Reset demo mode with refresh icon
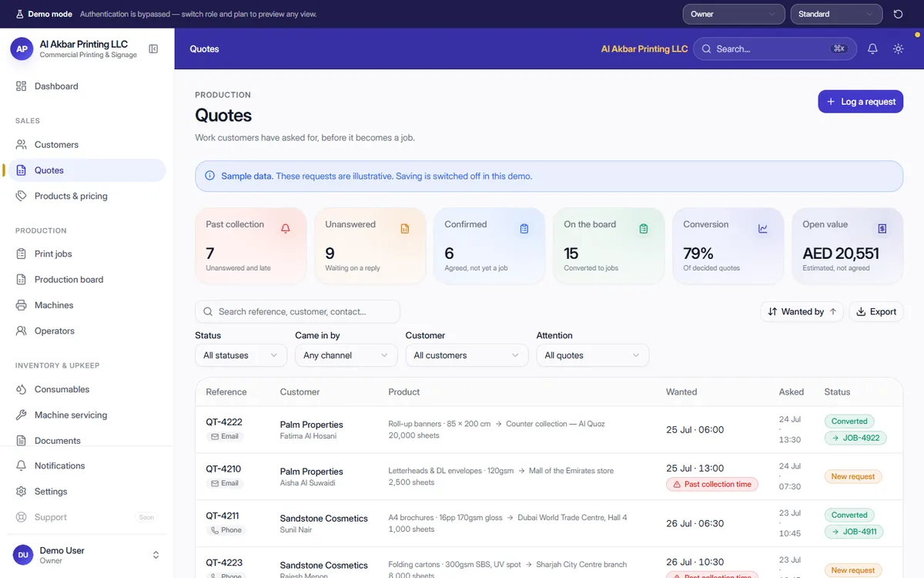 point(898,14)
